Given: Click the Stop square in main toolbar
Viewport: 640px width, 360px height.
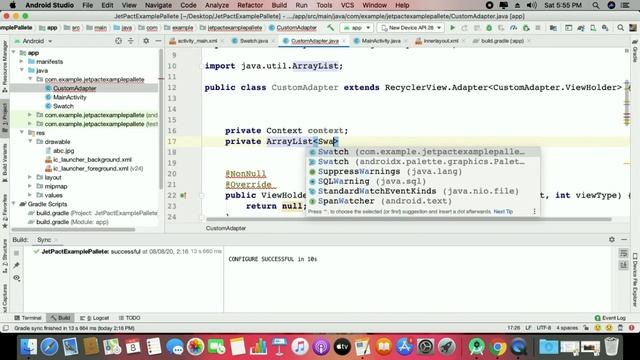Looking at the screenshot, I should tap(538, 28).
